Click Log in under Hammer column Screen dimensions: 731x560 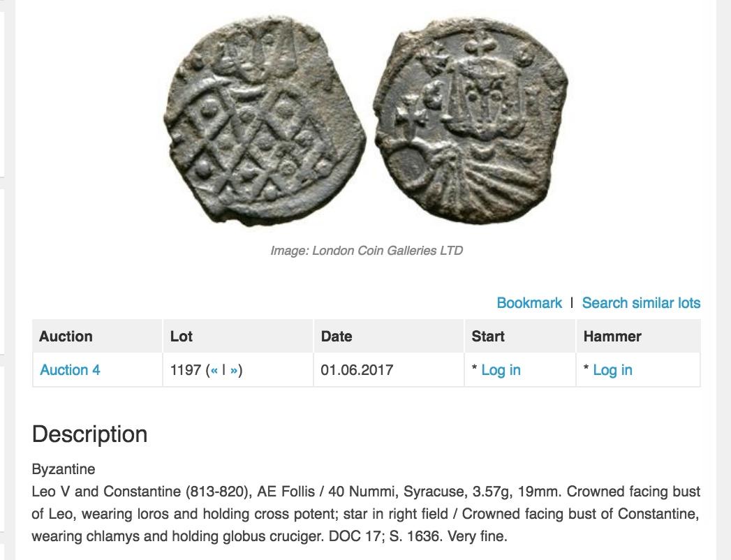coord(612,370)
